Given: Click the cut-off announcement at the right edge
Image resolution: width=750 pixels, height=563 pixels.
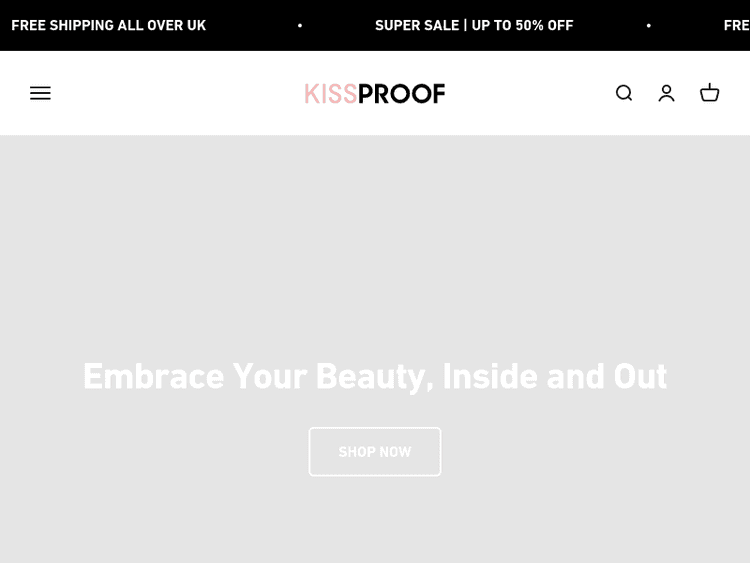Looking at the screenshot, I should (736, 25).
